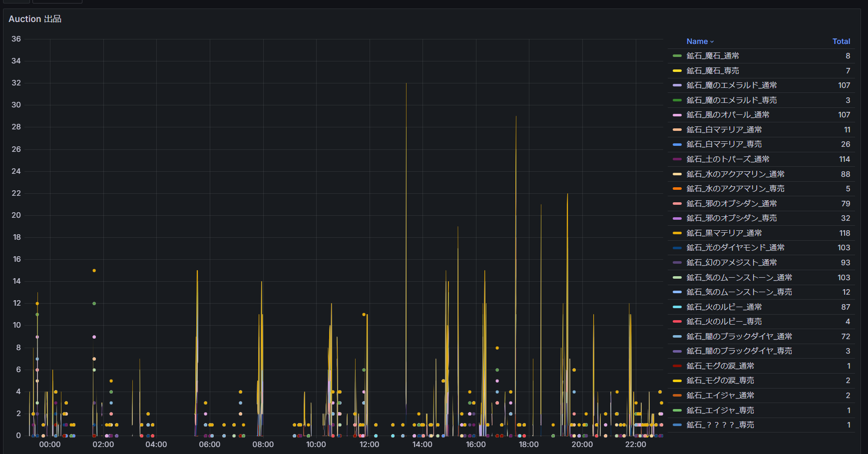Image resolution: width=868 pixels, height=454 pixels.
Task: Click swatch next to 鉱石_土のトパーズ_通常
Action: [677, 159]
